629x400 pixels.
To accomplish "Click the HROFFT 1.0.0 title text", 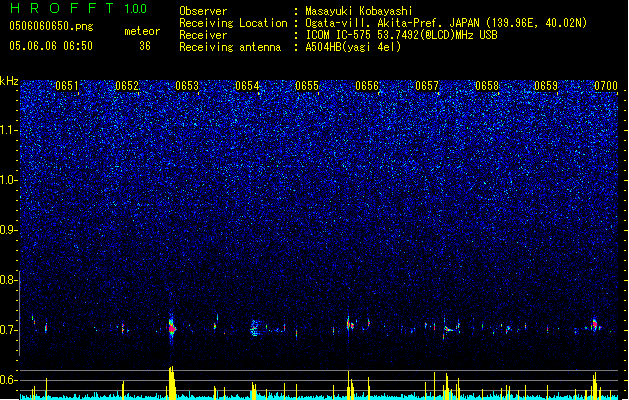I will pos(79,8).
